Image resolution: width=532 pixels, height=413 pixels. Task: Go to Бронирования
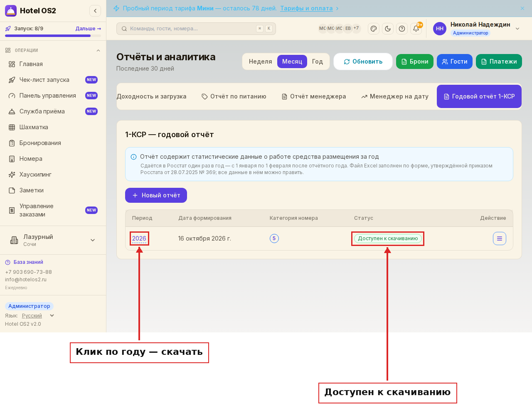click(53, 143)
